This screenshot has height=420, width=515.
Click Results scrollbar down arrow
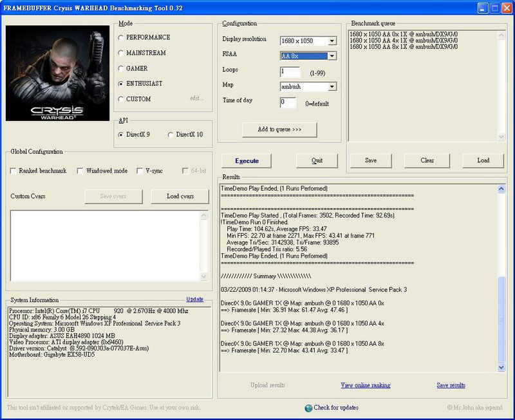[501, 367]
